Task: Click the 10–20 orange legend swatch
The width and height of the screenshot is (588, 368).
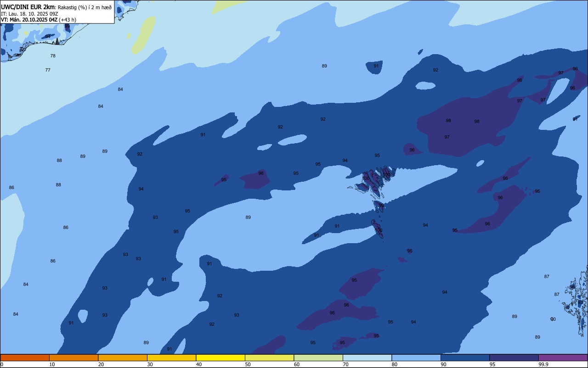Action: [73, 357]
